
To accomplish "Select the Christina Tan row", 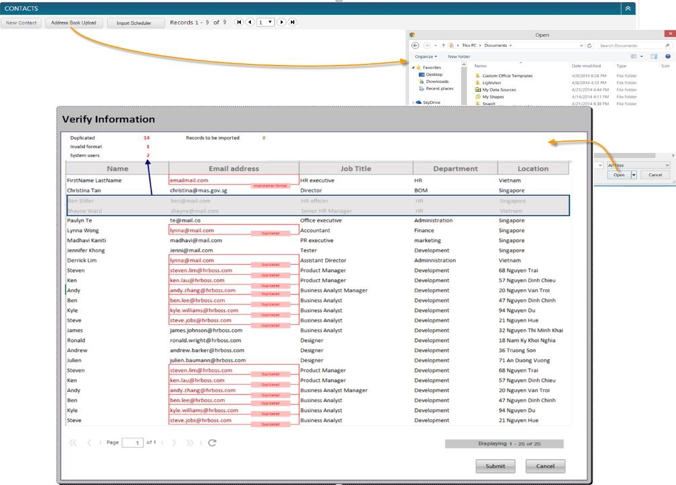I will pos(318,190).
